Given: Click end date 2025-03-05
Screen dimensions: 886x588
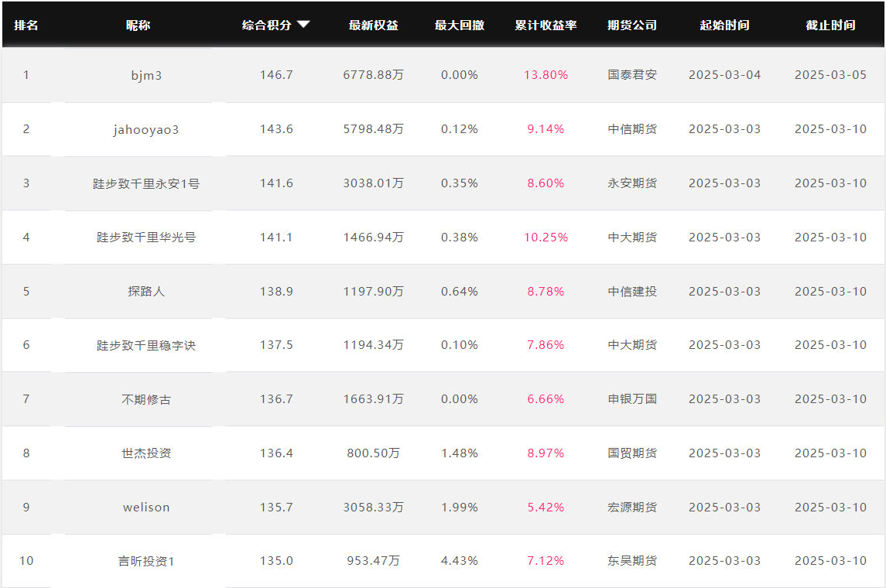Looking at the screenshot, I should [x=830, y=74].
